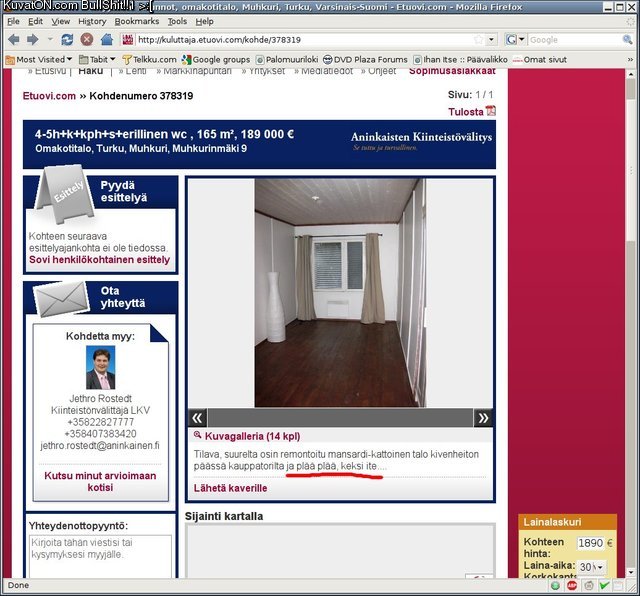The image size is (640, 596).
Task: Click Sovi henkilökohtainen esittely link
Action: (x=100, y=260)
